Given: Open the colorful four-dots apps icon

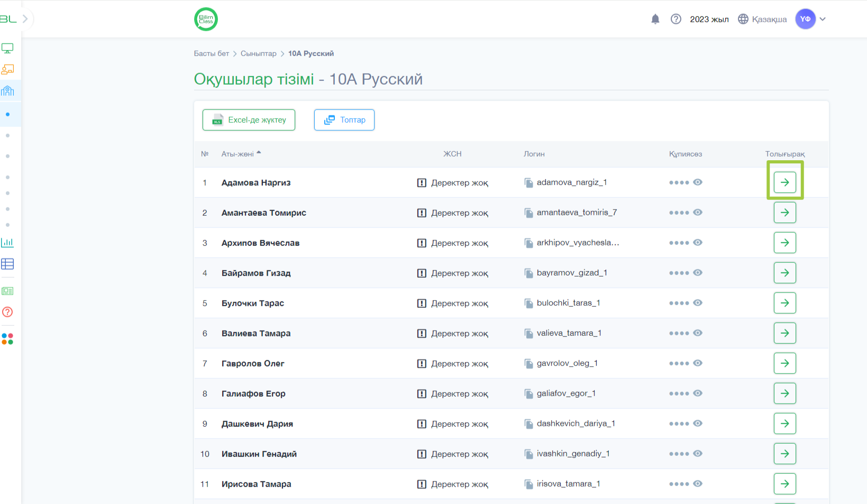Looking at the screenshot, I should 7,339.
